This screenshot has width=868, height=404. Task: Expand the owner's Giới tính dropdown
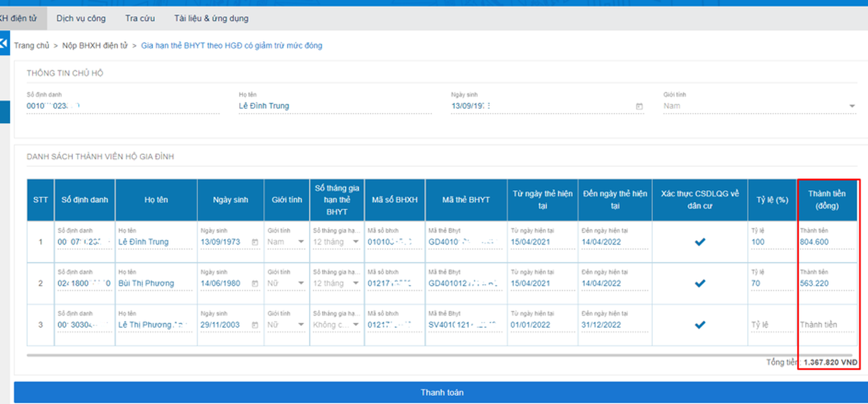pos(852,106)
